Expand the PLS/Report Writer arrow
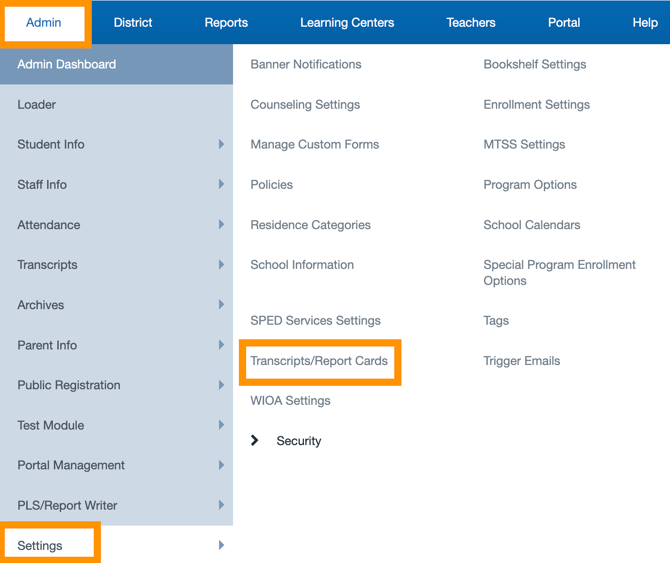Viewport: 670px width, 563px height. [x=221, y=505]
